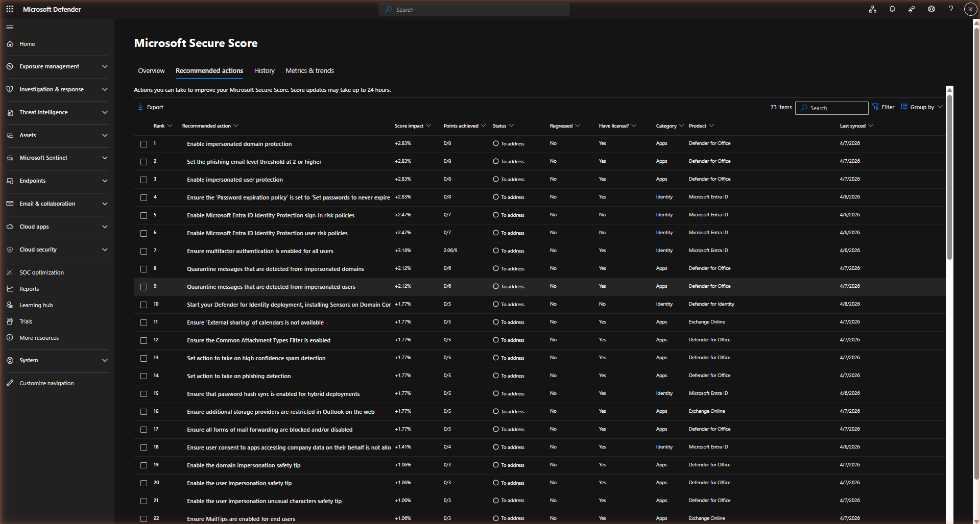Click the Search field above the table
The height and width of the screenshot is (524, 980).
[831, 108]
